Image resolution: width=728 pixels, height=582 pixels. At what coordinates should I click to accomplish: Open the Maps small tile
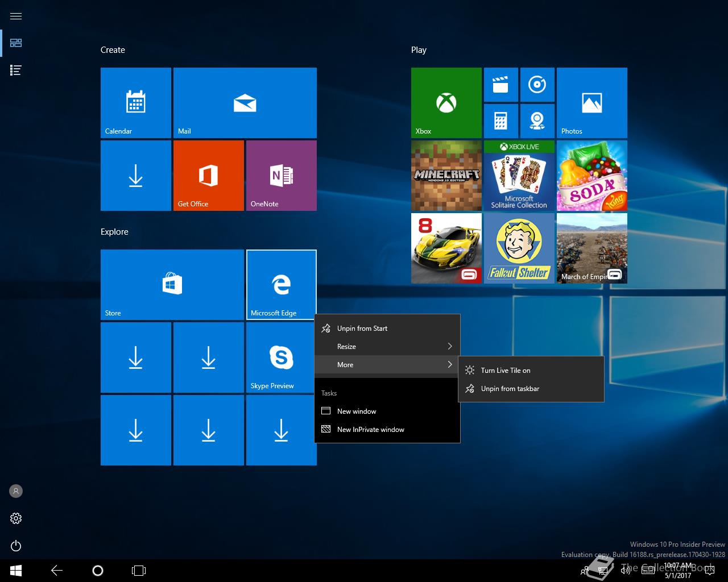click(537, 120)
